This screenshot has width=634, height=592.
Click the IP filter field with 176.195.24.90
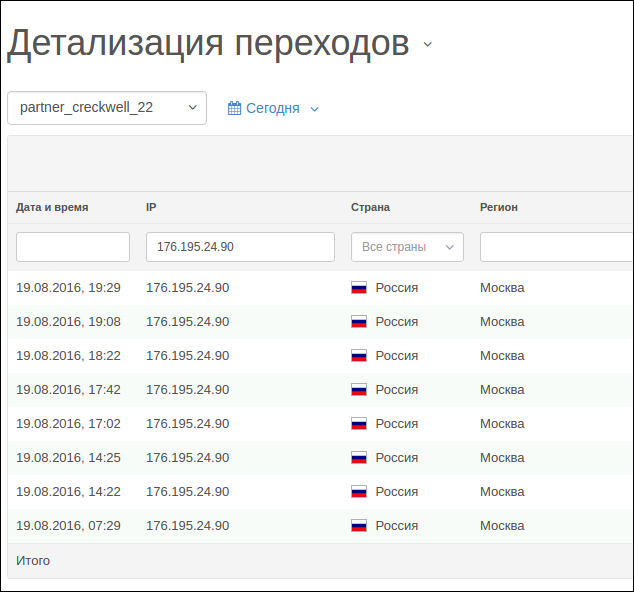click(x=240, y=247)
